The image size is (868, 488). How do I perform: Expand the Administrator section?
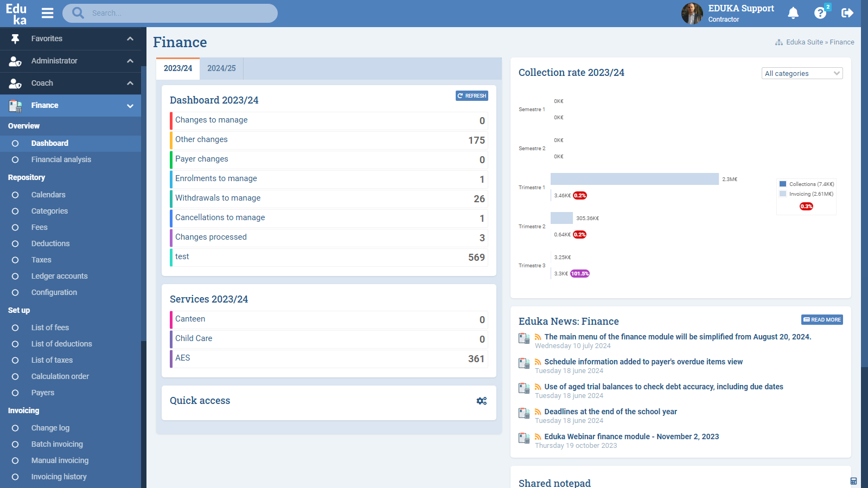pos(130,61)
